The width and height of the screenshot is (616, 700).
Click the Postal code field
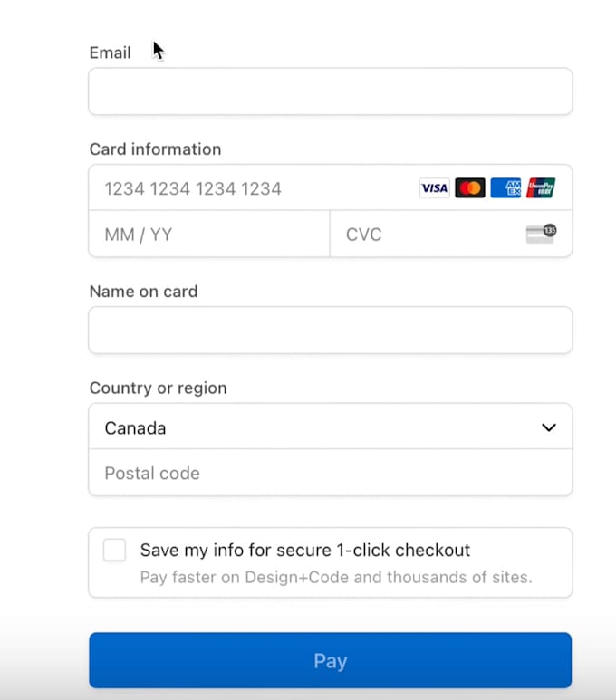pos(330,473)
